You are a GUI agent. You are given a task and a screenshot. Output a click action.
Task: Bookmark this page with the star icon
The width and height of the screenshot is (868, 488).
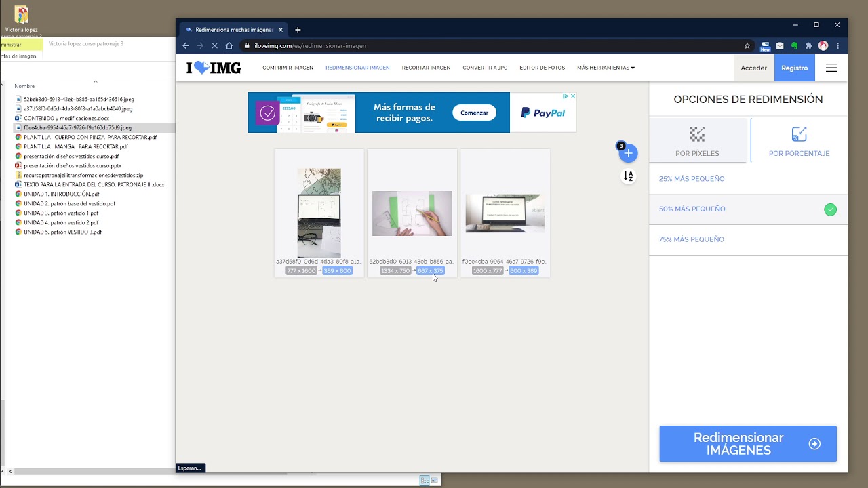(x=747, y=46)
